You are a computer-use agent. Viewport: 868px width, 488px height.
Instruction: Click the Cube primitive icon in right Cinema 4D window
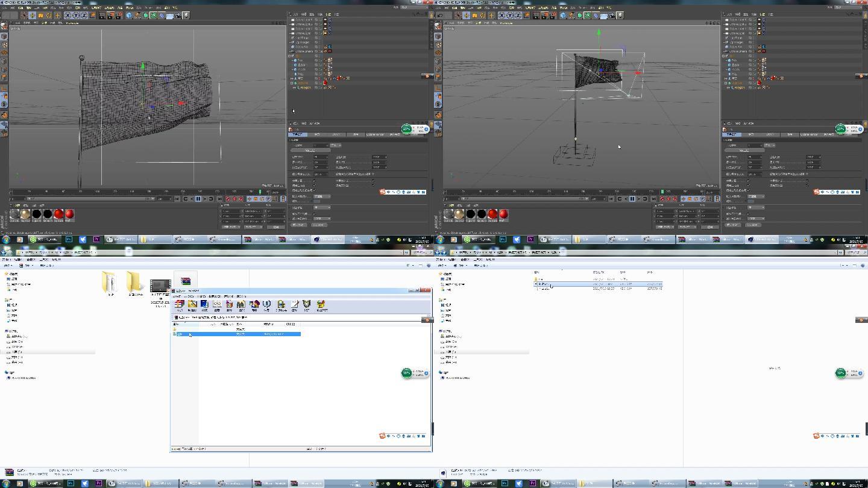tap(563, 15)
